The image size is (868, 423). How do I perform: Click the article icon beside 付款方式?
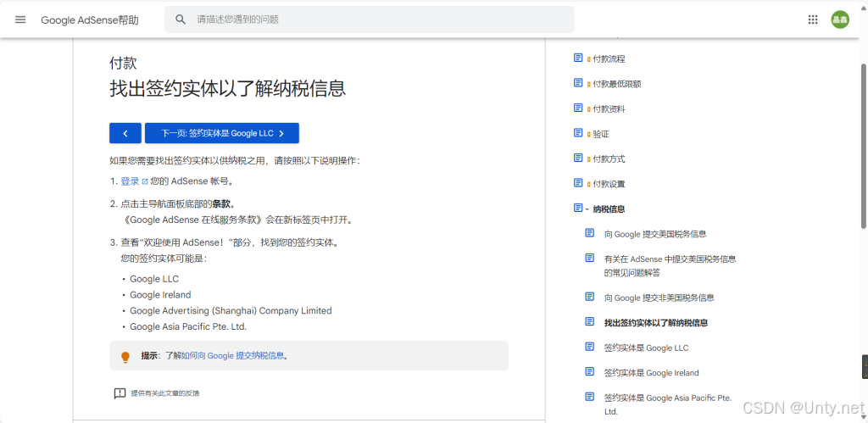[578, 158]
